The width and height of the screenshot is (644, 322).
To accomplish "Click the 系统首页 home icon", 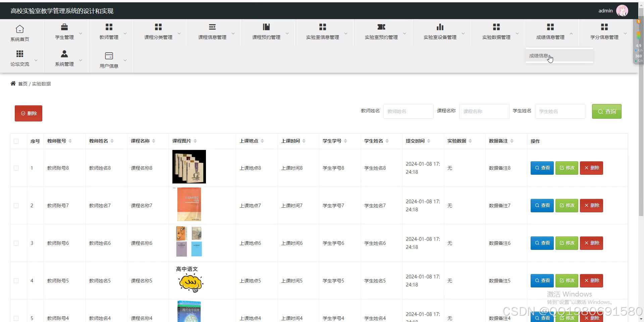I will click(x=19, y=29).
